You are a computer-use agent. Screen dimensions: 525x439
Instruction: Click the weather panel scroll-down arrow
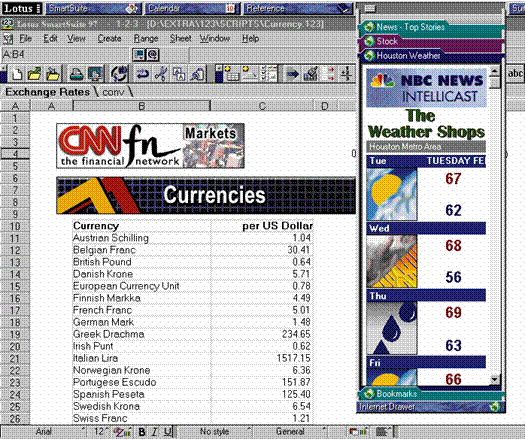495,379
